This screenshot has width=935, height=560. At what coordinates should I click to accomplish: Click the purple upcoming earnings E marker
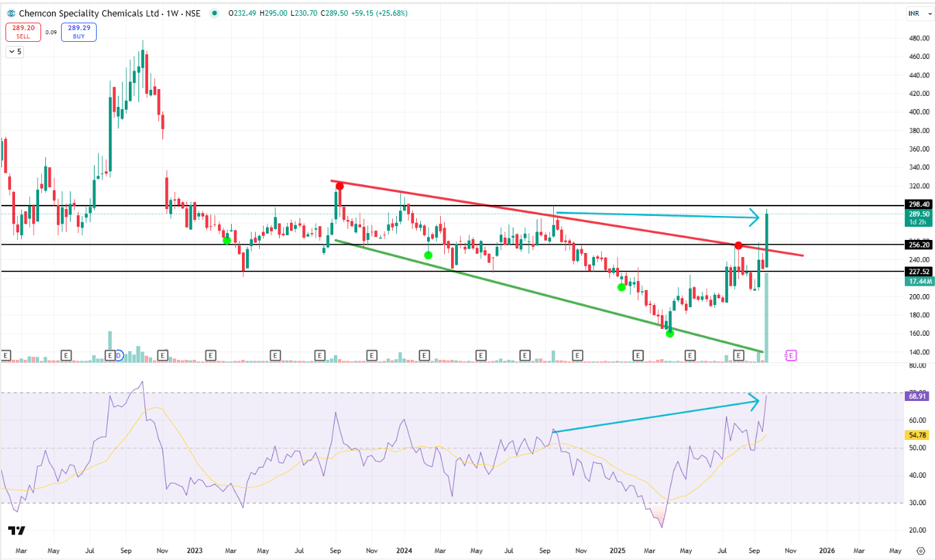(x=791, y=355)
